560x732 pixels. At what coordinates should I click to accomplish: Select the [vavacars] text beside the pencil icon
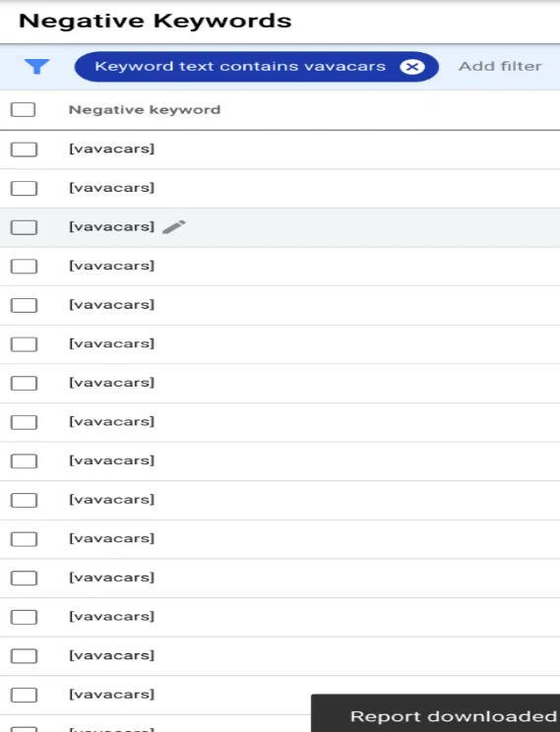pos(111,227)
